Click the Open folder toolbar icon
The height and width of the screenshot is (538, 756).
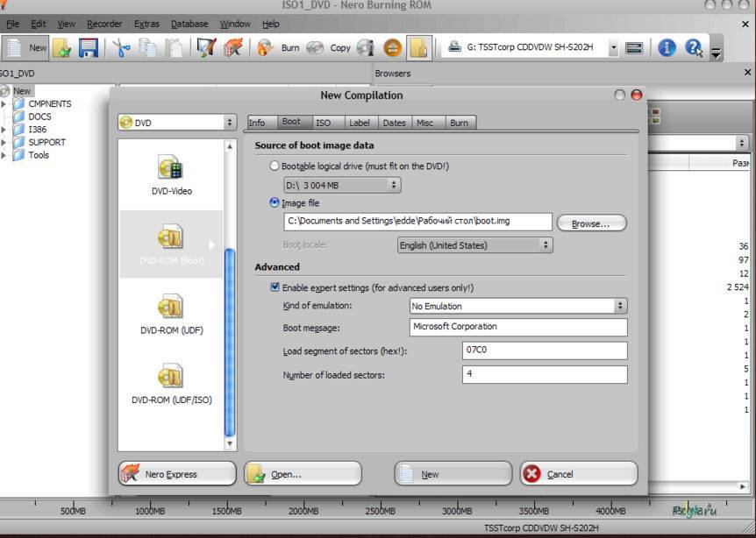61,48
